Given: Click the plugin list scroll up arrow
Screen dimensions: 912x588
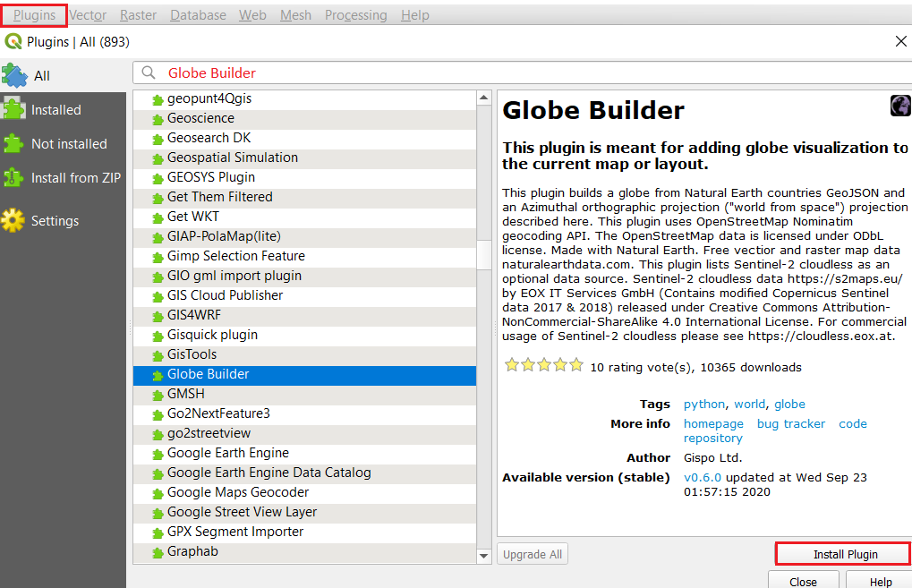Looking at the screenshot, I should point(484,98).
